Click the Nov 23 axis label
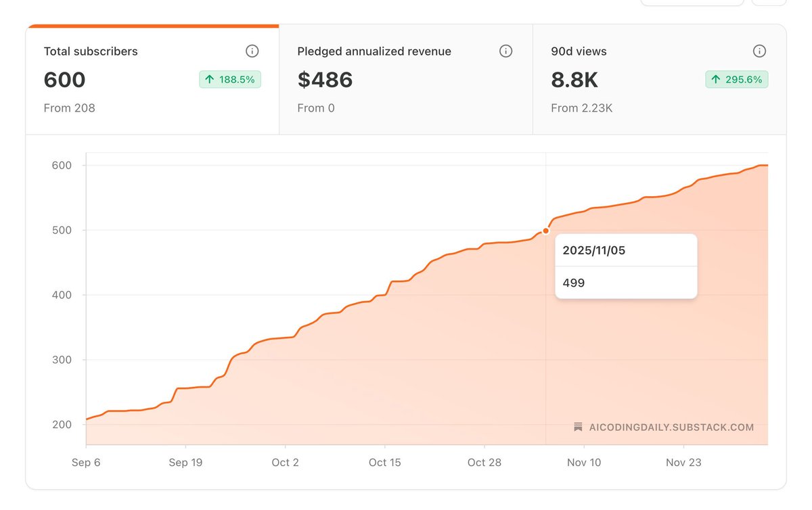The image size is (812, 510). coord(683,463)
